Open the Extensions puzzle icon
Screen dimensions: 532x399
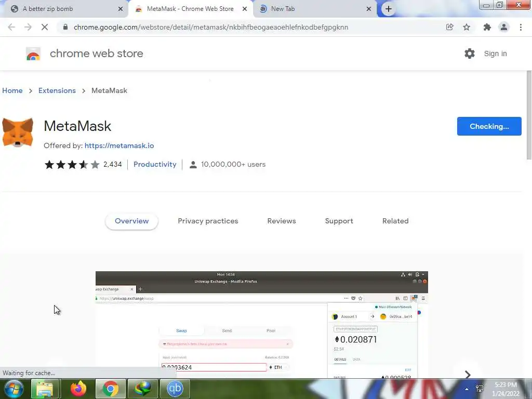tap(487, 27)
